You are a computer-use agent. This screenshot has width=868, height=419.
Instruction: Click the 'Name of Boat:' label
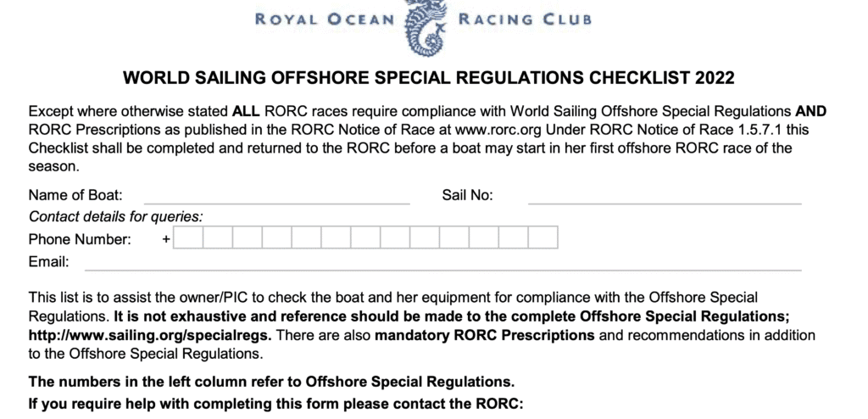[75, 195]
